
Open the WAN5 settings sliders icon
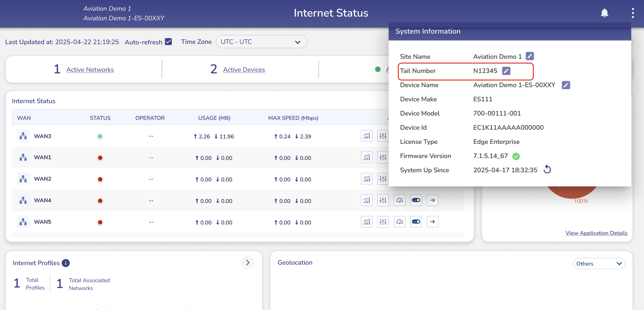click(383, 222)
